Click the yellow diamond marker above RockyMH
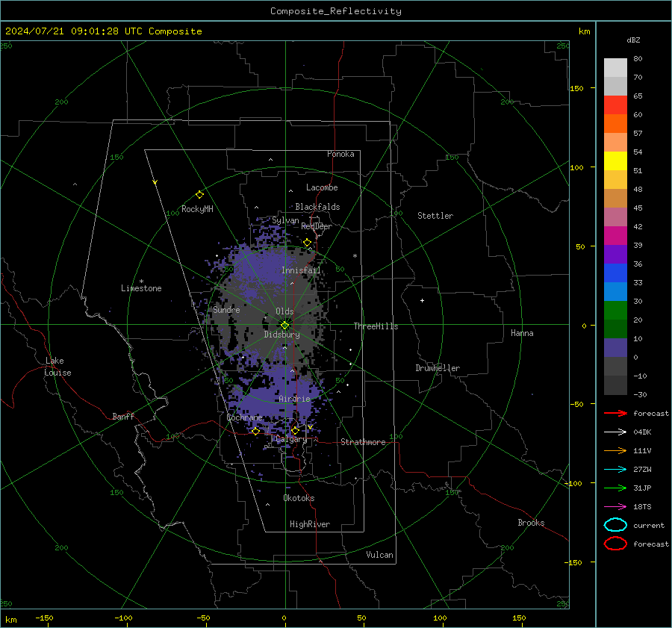Image resolution: width=672 pixels, height=628 pixels. [x=199, y=195]
